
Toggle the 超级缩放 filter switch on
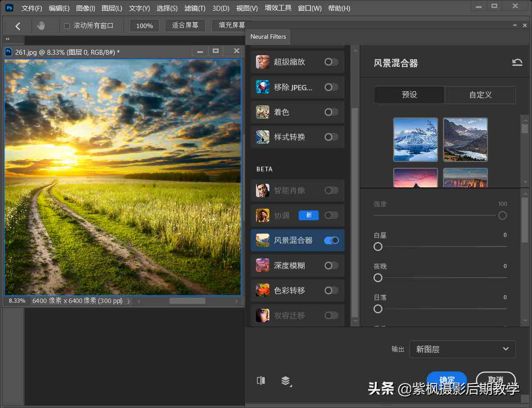pyautogui.click(x=331, y=62)
